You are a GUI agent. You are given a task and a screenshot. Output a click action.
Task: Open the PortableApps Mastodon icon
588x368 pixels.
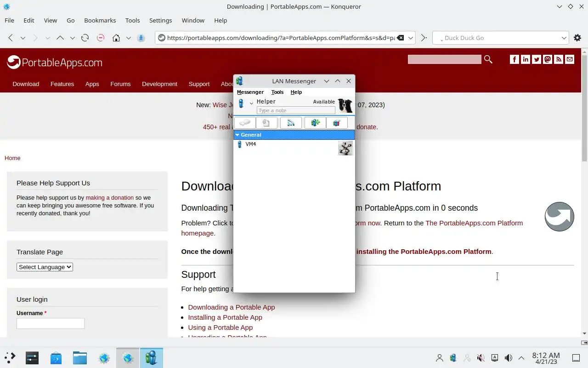(x=548, y=59)
